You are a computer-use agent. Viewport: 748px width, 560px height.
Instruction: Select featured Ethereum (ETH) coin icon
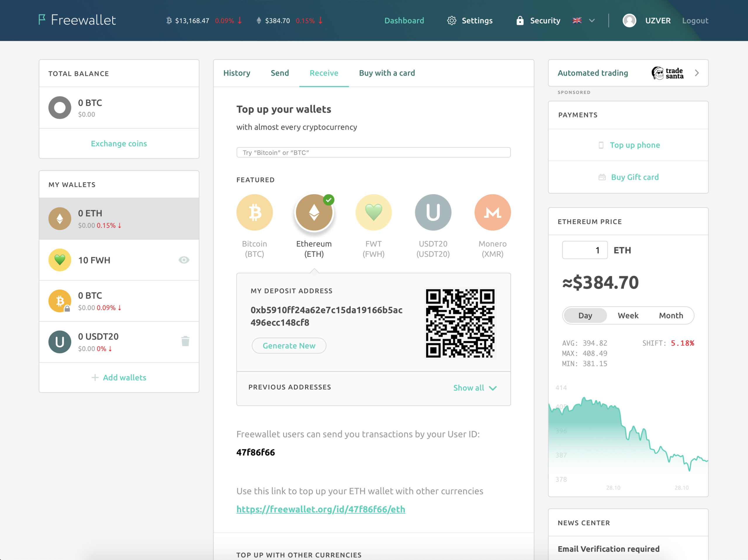[314, 213]
